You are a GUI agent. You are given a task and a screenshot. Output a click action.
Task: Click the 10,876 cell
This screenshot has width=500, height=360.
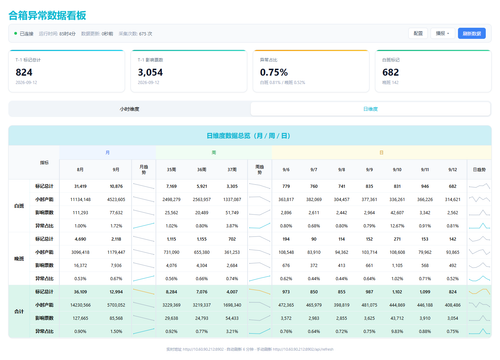(x=116, y=186)
